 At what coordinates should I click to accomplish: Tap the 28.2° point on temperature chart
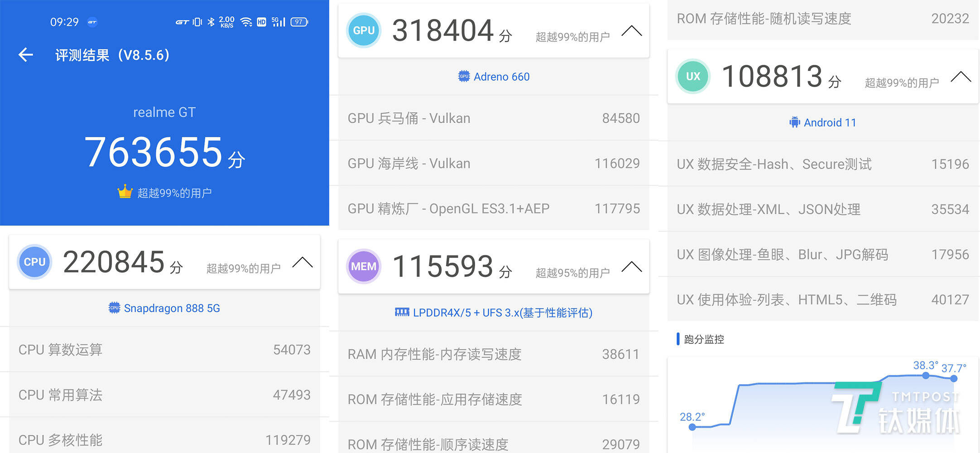[692, 427]
